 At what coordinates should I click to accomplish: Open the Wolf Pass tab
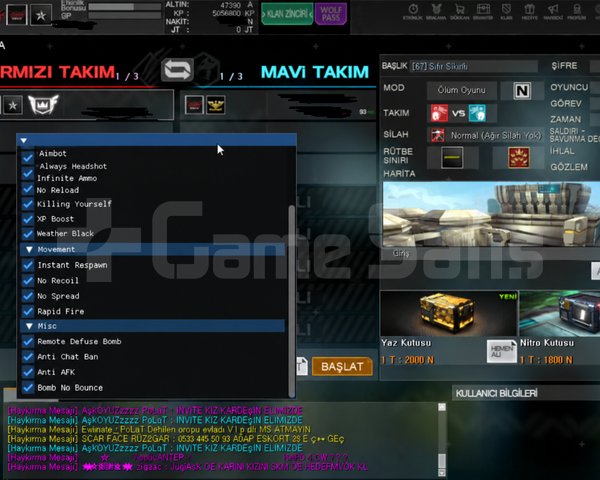click(x=331, y=14)
